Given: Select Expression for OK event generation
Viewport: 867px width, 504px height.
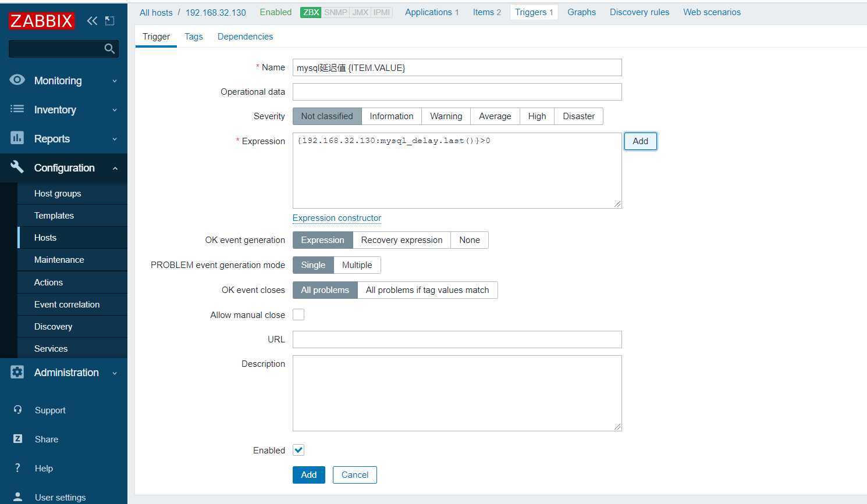Looking at the screenshot, I should pyautogui.click(x=322, y=240).
